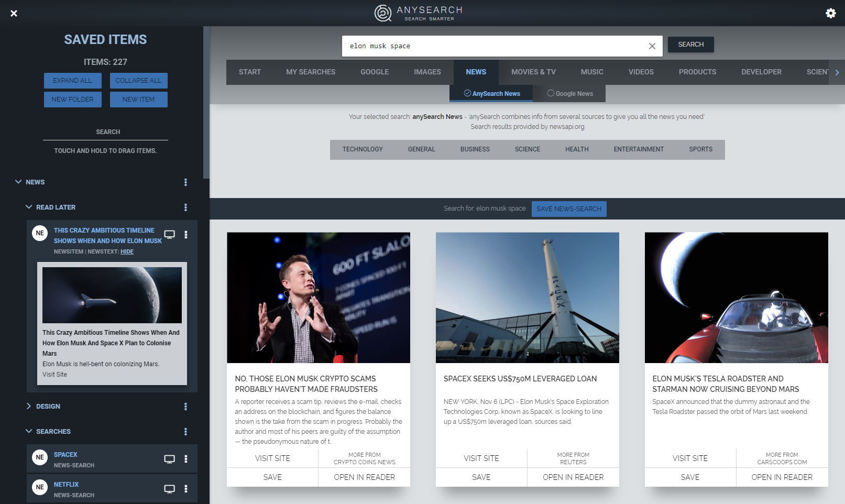Click NE badge of Crazy Ambitious Timeline item
Viewport: 845px width, 504px height.
[40, 233]
